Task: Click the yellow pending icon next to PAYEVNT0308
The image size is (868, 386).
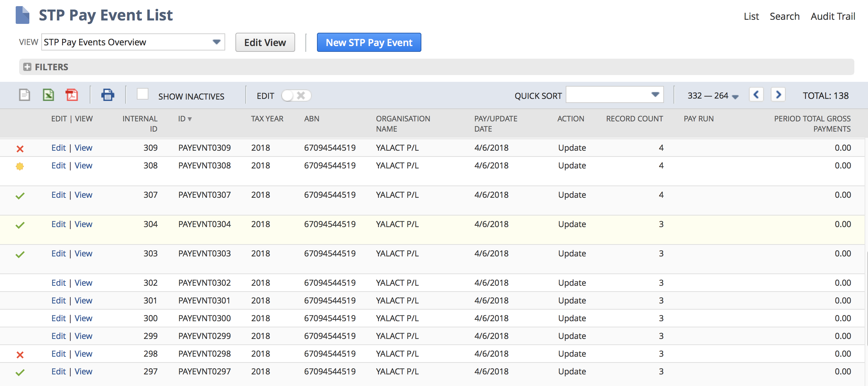Action: coord(20,166)
